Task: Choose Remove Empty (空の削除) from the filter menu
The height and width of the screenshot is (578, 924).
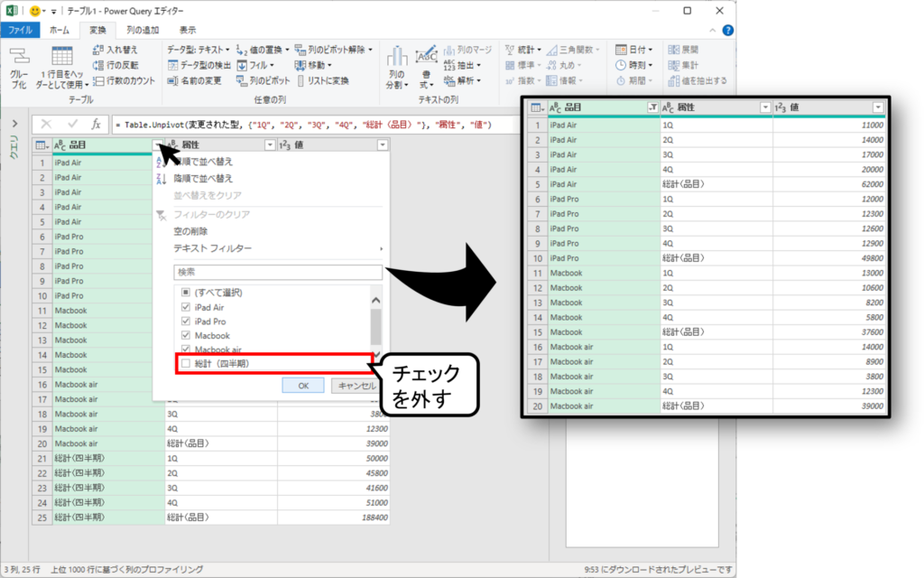Action: tap(190, 231)
